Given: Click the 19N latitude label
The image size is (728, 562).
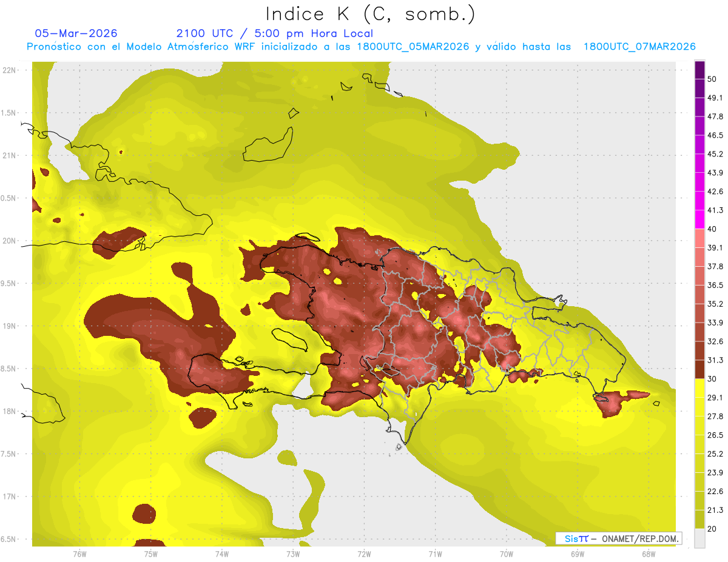Looking at the screenshot, I should point(9,326).
